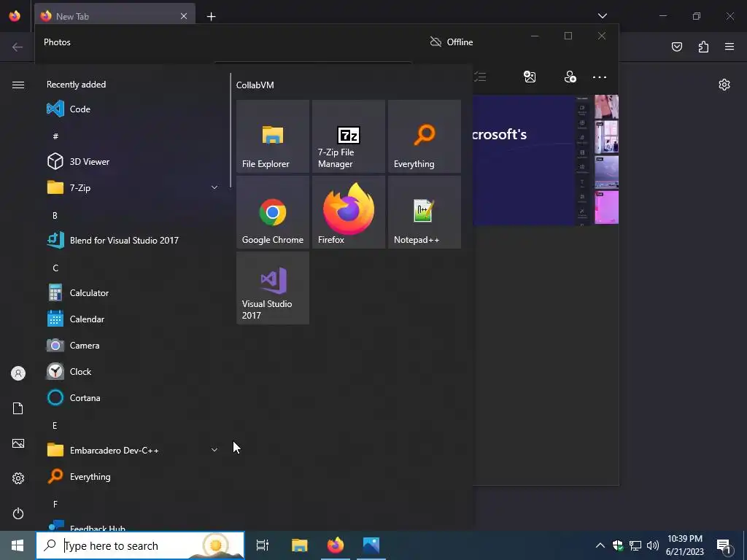Open File Explorer from the taskbar

coord(300,545)
